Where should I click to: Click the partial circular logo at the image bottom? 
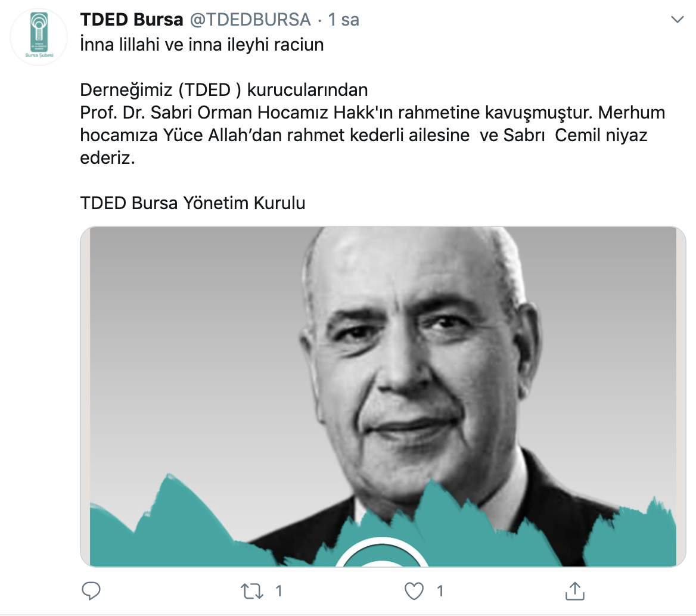pyautogui.click(x=382, y=552)
